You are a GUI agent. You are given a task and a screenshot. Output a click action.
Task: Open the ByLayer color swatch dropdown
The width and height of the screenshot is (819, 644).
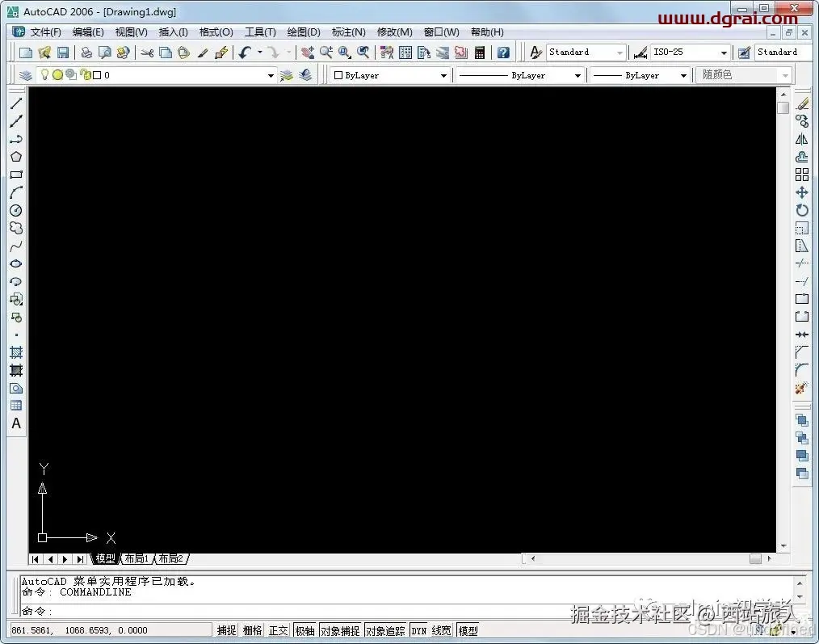[x=443, y=74]
